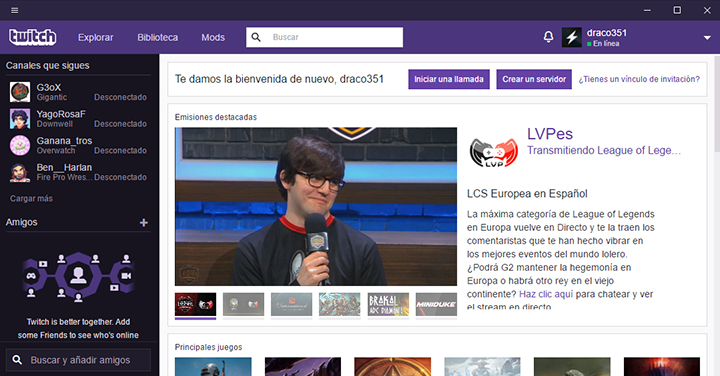Click the 'En línea' status text

coord(606,44)
